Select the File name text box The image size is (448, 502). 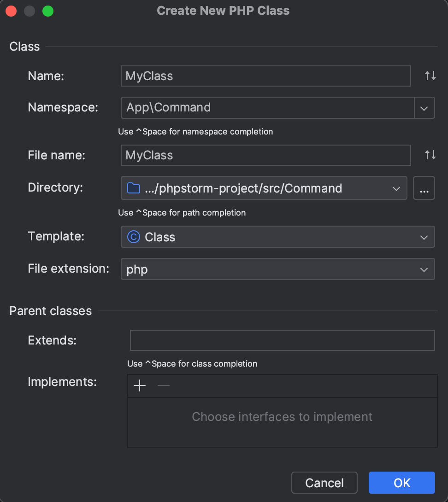point(265,155)
